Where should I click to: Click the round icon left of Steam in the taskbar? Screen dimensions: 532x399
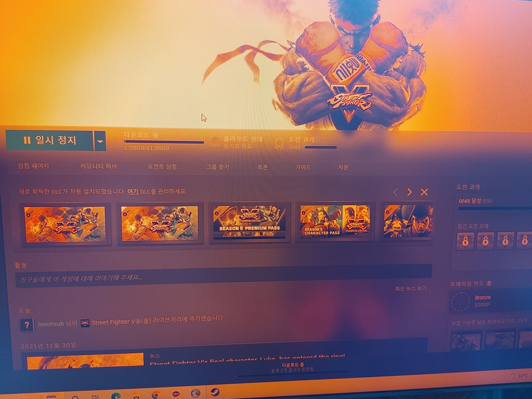coord(196,393)
